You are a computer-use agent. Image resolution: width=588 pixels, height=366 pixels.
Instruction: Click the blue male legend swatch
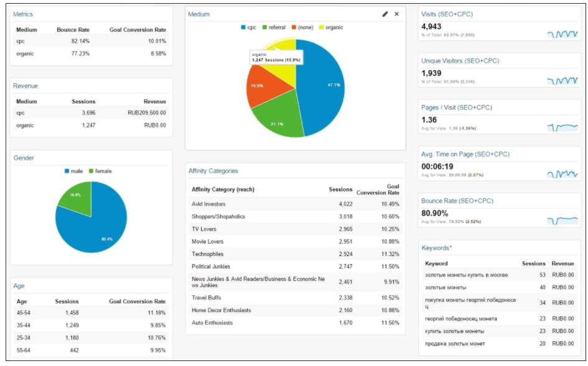click(x=67, y=171)
